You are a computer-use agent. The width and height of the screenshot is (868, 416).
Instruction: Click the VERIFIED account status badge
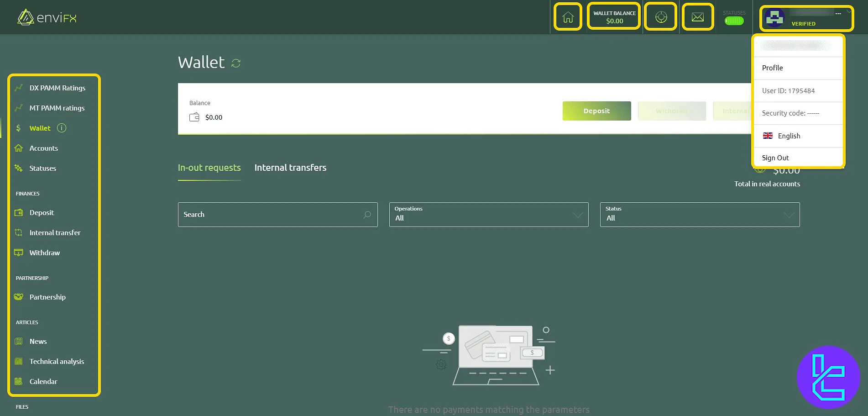coord(803,23)
